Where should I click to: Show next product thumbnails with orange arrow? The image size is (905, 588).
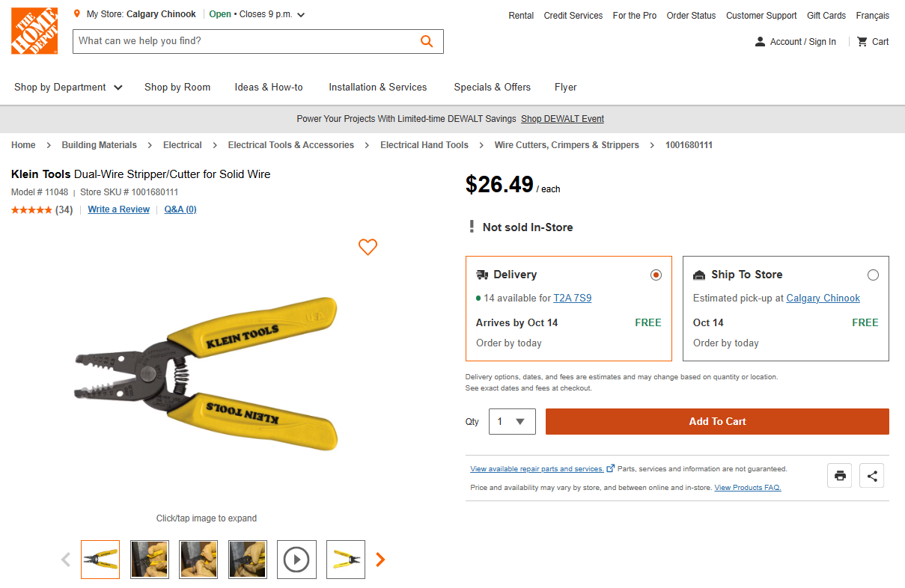tap(380, 560)
